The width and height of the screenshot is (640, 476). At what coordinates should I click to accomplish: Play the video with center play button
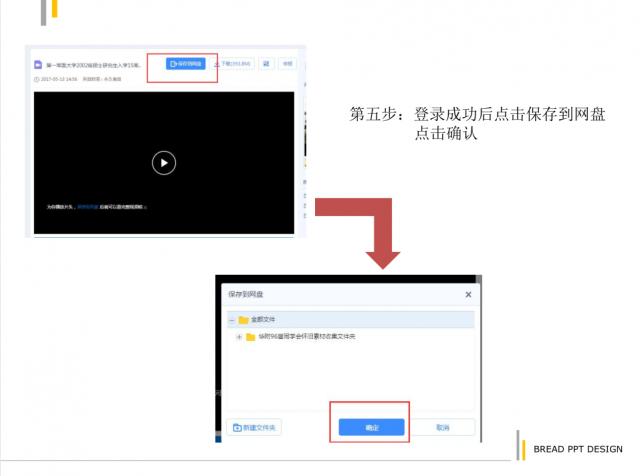point(164,162)
